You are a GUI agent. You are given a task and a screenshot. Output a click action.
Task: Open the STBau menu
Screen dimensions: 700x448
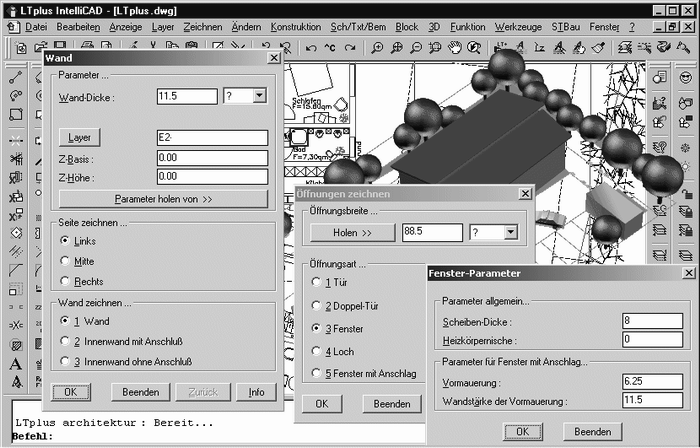(x=566, y=27)
